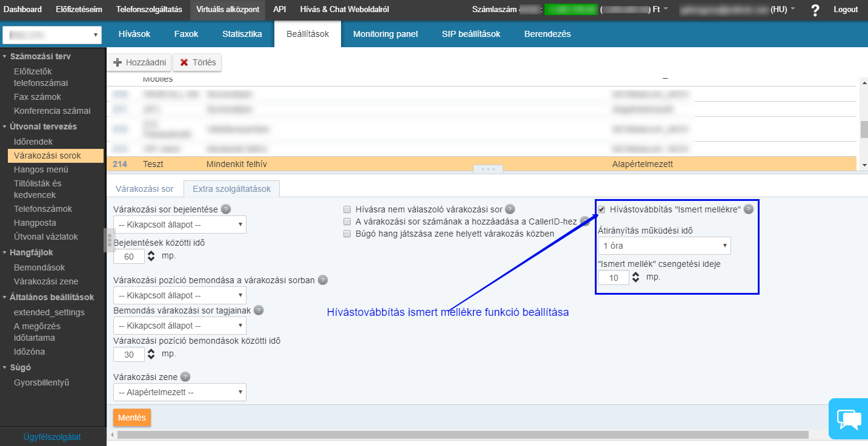
Task: Open Bemondások in the sidebar
Action: click(39, 267)
